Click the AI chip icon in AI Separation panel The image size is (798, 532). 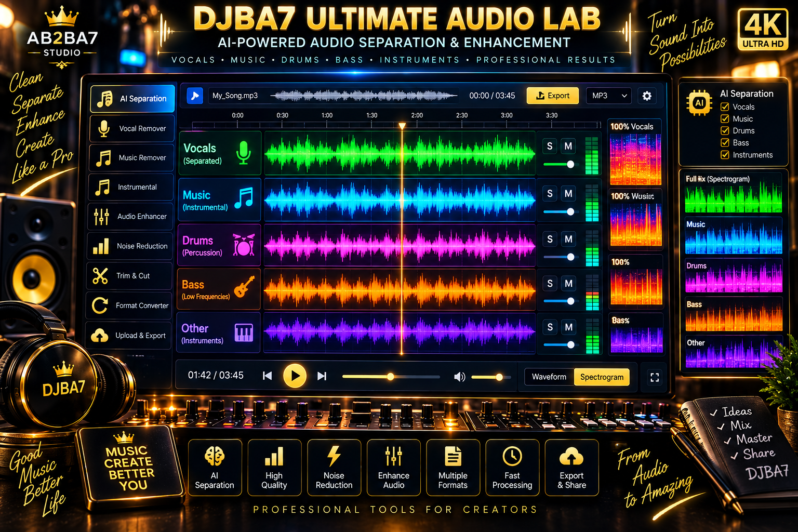(699, 103)
